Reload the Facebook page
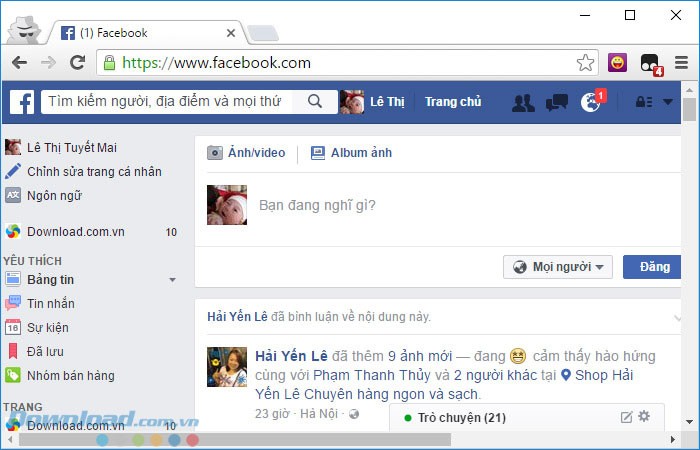The image size is (700, 450). tap(78, 62)
